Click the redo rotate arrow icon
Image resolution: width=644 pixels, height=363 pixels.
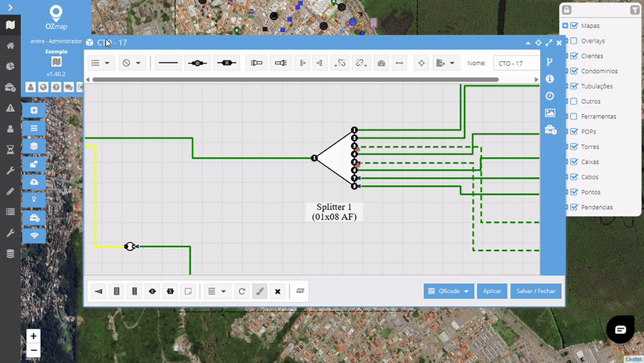tap(241, 291)
